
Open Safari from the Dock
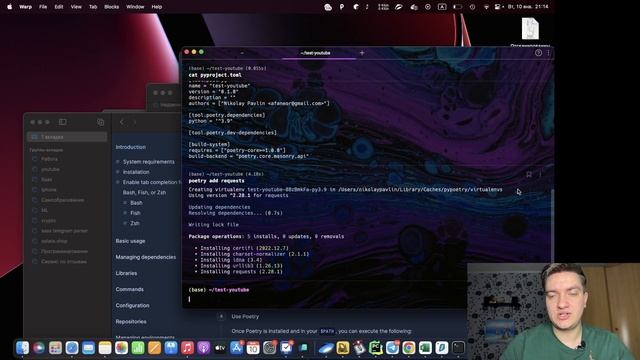72,348
